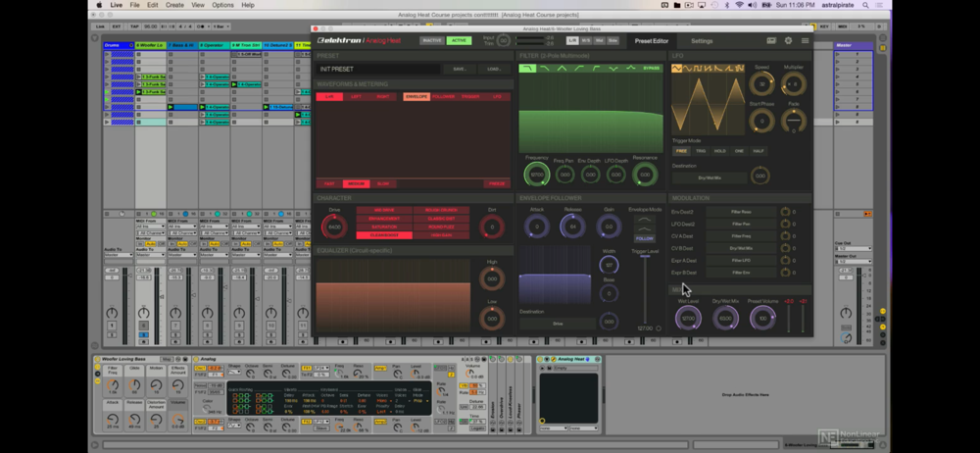Image resolution: width=980 pixels, height=453 pixels.
Task: Open Env Dest2 Filter Reso dropdown
Action: coord(741,212)
